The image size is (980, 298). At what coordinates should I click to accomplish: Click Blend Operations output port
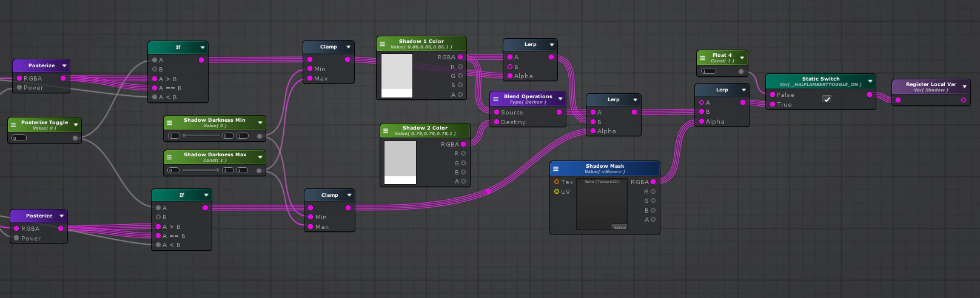tap(559, 112)
